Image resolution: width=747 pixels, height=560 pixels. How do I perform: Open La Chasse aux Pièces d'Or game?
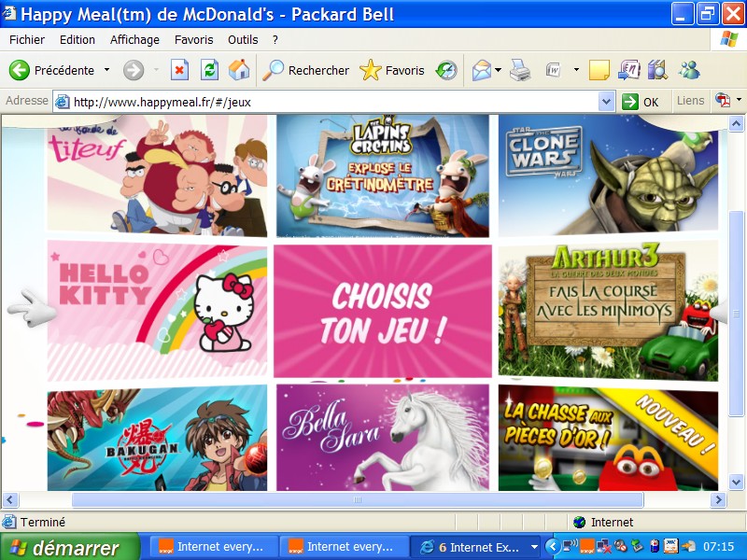(609, 439)
